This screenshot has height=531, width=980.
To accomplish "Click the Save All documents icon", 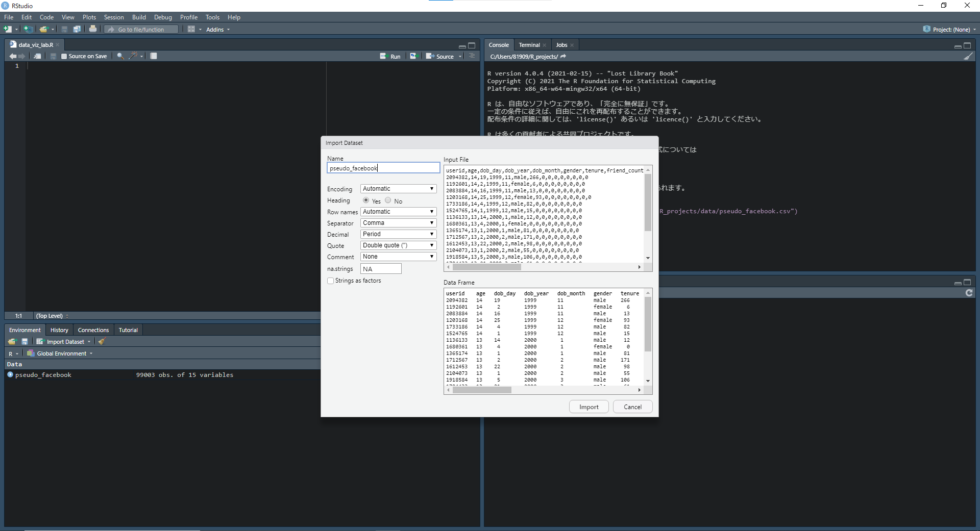I will point(77,29).
